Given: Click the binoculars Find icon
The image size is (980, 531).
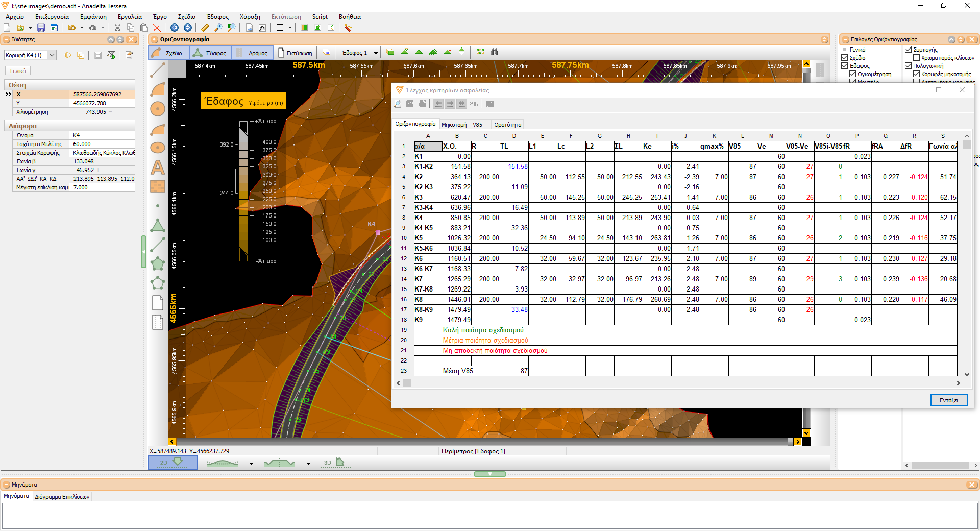Looking at the screenshot, I should (x=494, y=52).
